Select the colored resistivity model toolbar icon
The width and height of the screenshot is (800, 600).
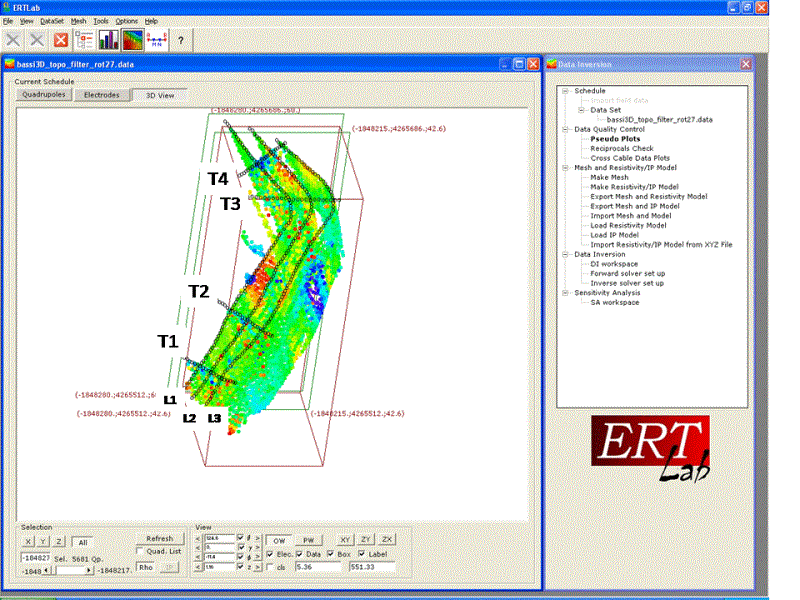132,40
